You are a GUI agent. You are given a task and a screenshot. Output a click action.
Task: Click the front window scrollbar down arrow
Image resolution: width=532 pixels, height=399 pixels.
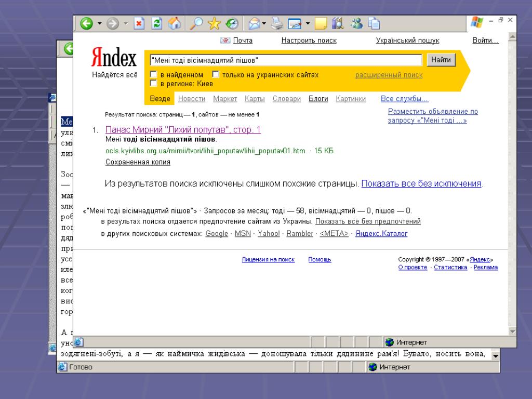coord(512,331)
